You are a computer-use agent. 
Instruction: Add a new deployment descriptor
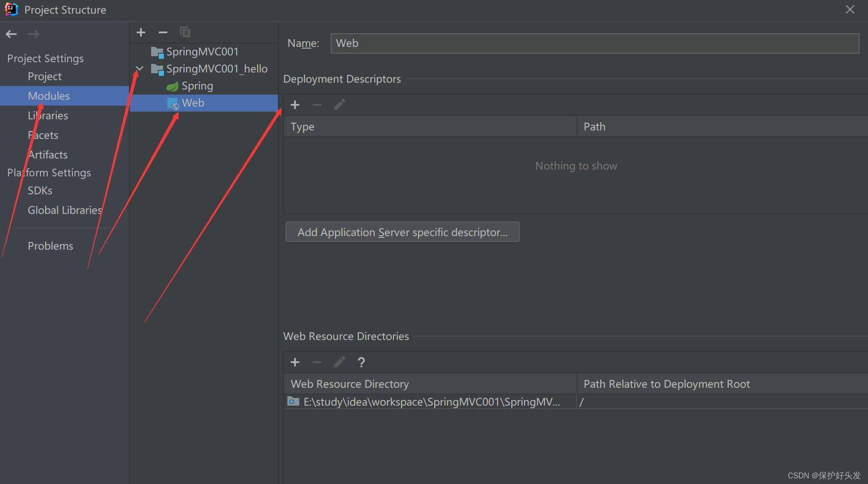coord(295,105)
